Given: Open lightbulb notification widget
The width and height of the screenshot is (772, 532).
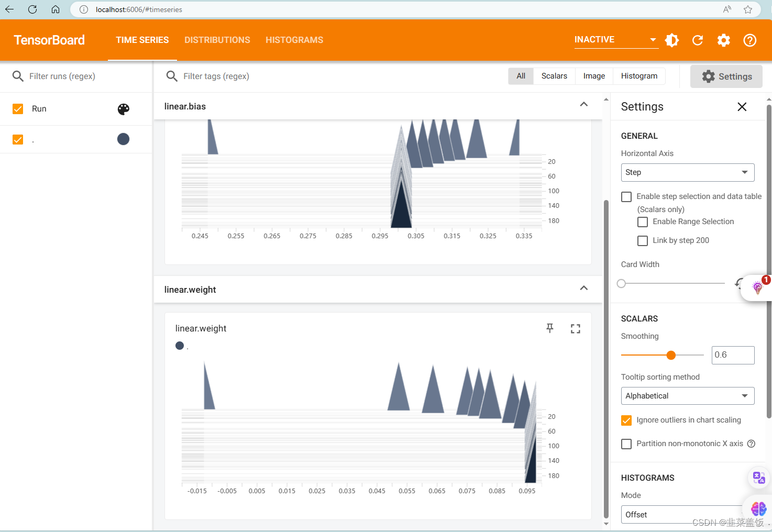Looking at the screenshot, I should 758,287.
